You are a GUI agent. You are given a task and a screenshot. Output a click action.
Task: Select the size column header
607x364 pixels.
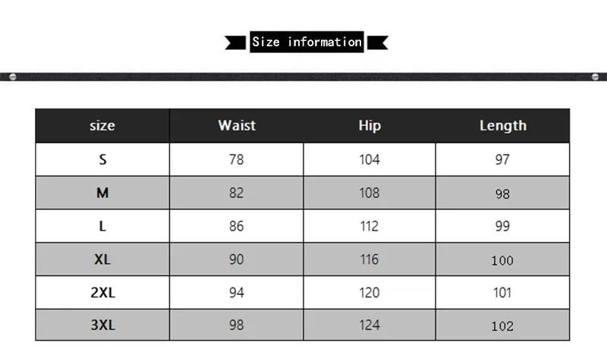[102, 126]
